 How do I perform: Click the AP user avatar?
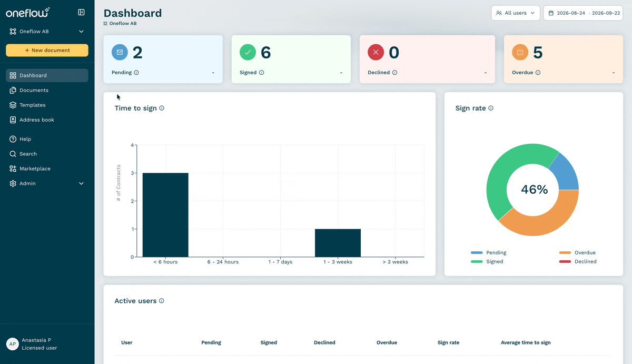coord(12,344)
